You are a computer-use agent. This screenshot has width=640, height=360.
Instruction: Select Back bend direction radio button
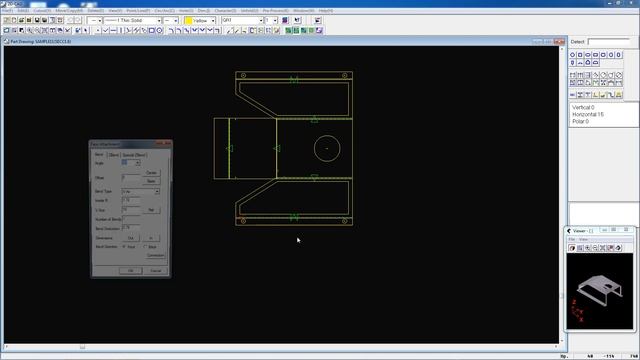[145, 247]
